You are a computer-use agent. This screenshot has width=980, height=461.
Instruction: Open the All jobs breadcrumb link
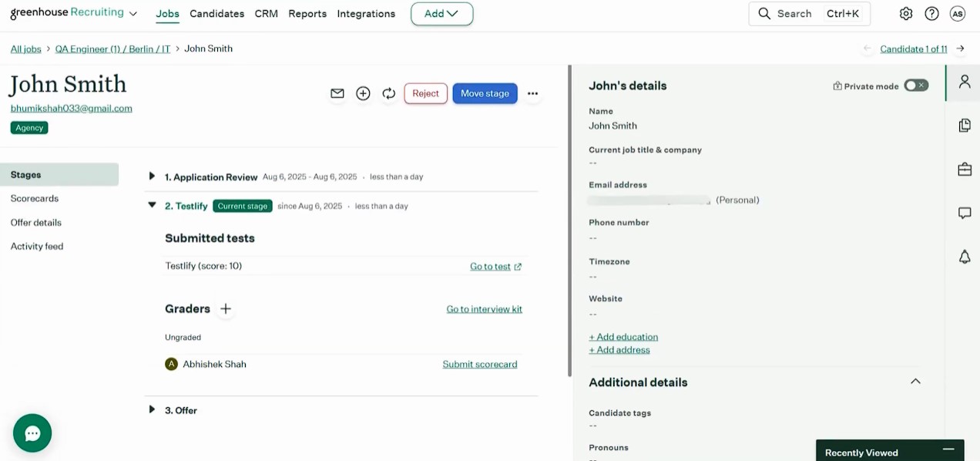click(x=25, y=49)
